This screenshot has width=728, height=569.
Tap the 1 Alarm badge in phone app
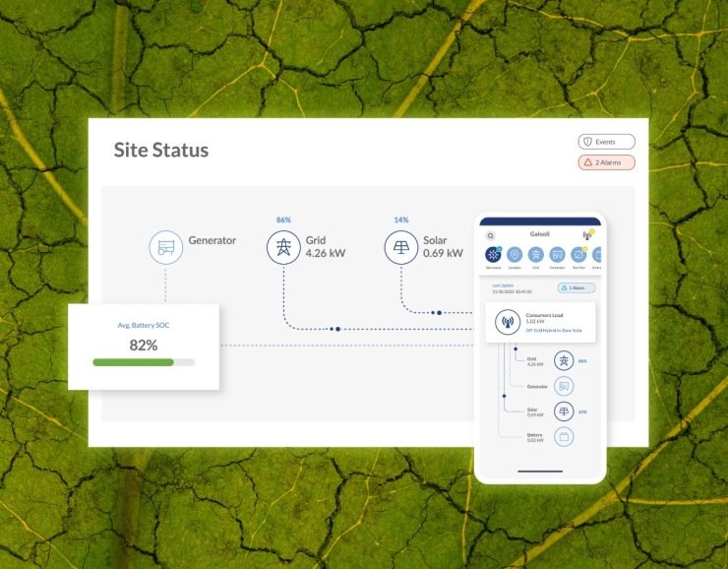click(x=576, y=288)
